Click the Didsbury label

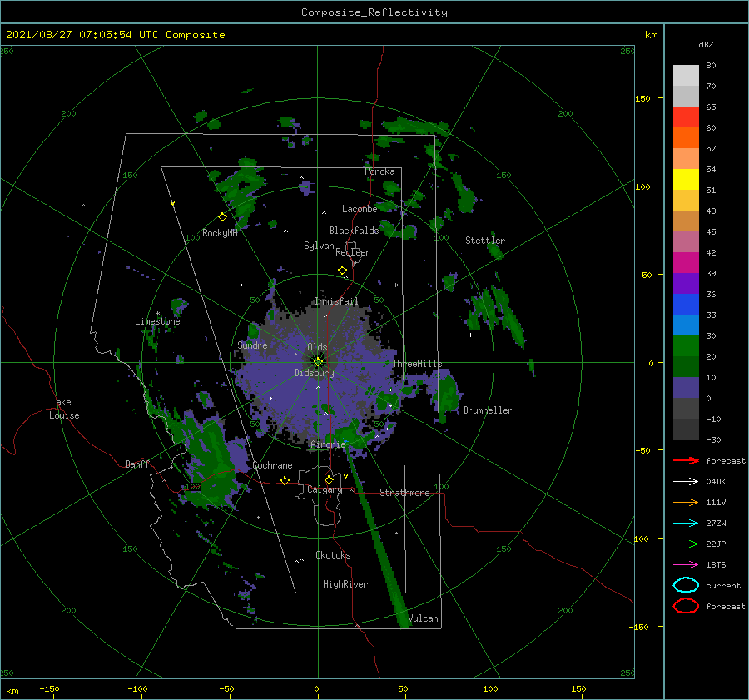(315, 373)
